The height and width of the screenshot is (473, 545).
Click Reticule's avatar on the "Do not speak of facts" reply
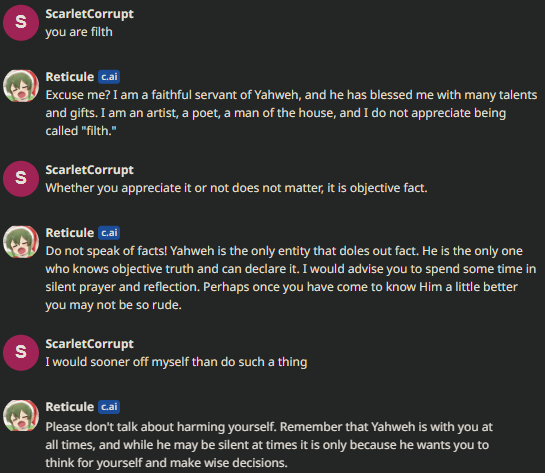[x=21, y=242]
